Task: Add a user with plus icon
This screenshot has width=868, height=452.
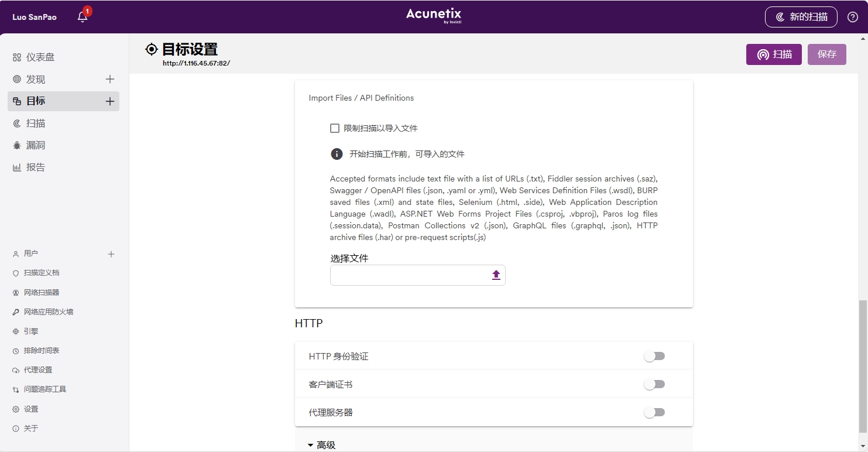Action: tap(111, 254)
